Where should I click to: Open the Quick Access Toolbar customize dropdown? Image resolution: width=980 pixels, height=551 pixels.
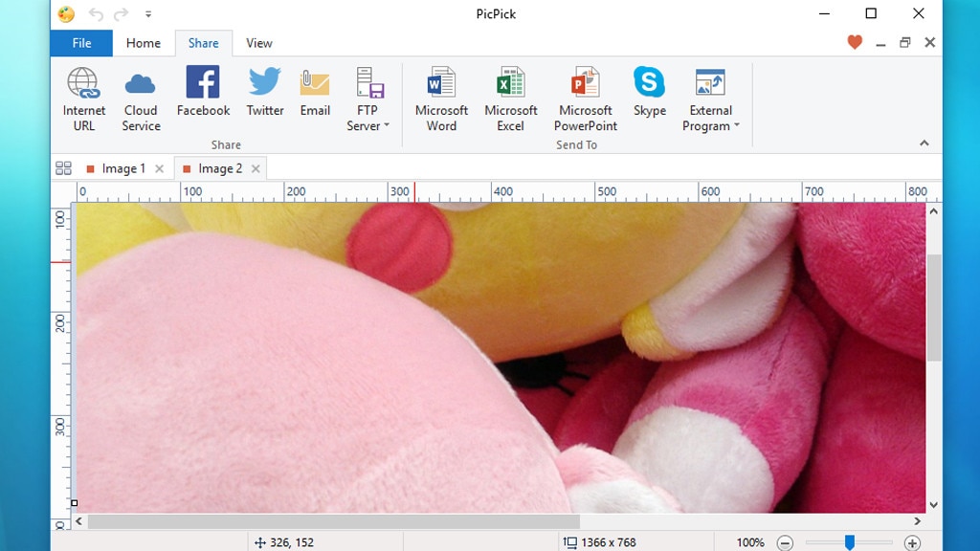pyautogui.click(x=148, y=13)
